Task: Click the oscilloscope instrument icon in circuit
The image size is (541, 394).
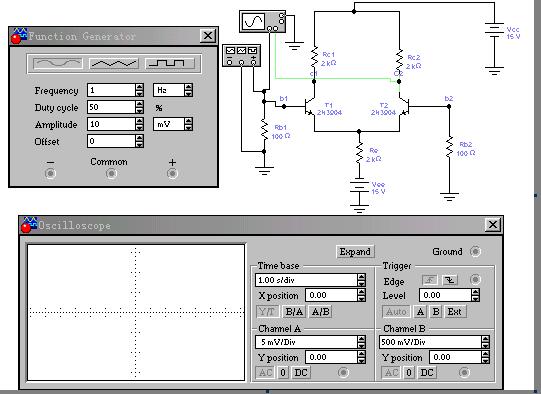Action: tap(263, 22)
